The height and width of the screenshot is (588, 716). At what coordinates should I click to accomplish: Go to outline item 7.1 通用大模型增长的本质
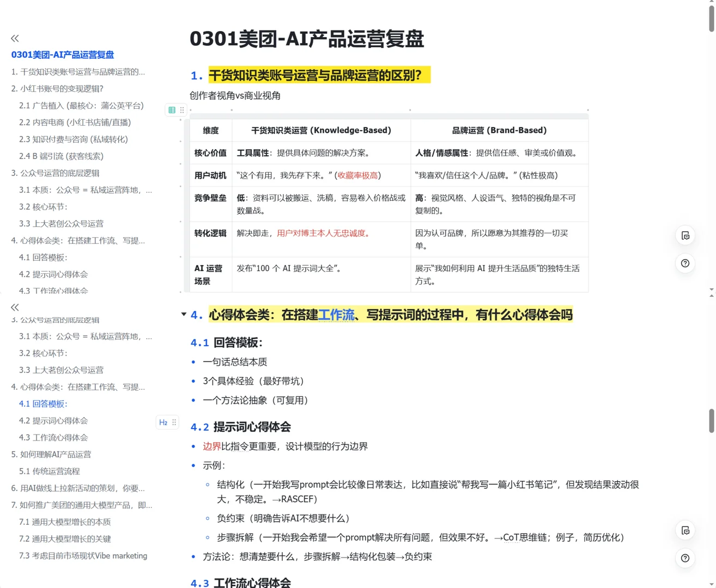pyautogui.click(x=65, y=522)
